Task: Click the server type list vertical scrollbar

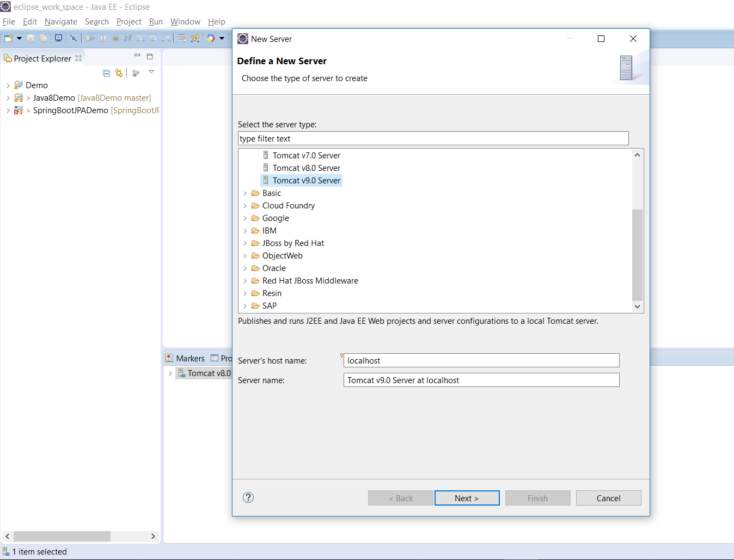Action: point(637,255)
